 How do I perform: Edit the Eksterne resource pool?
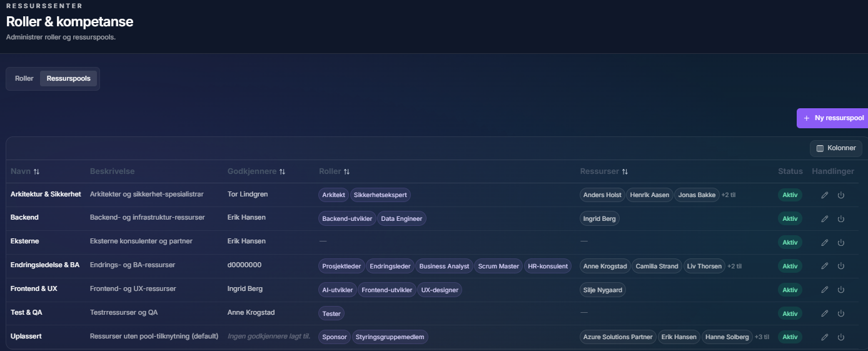coord(825,243)
